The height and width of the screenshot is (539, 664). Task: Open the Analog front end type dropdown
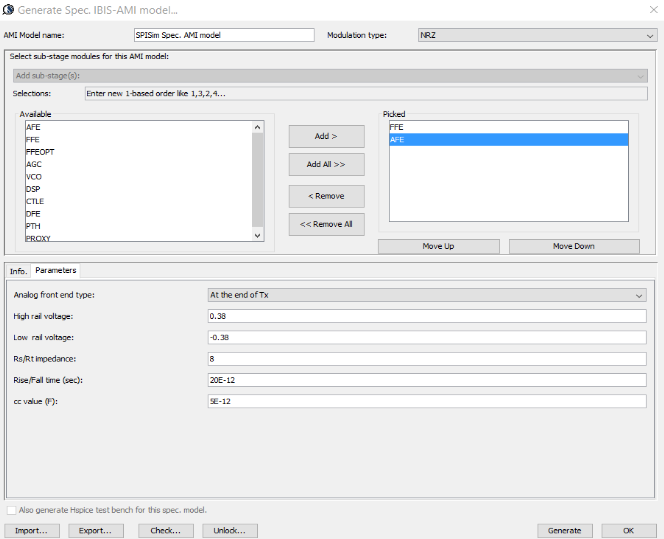point(426,295)
